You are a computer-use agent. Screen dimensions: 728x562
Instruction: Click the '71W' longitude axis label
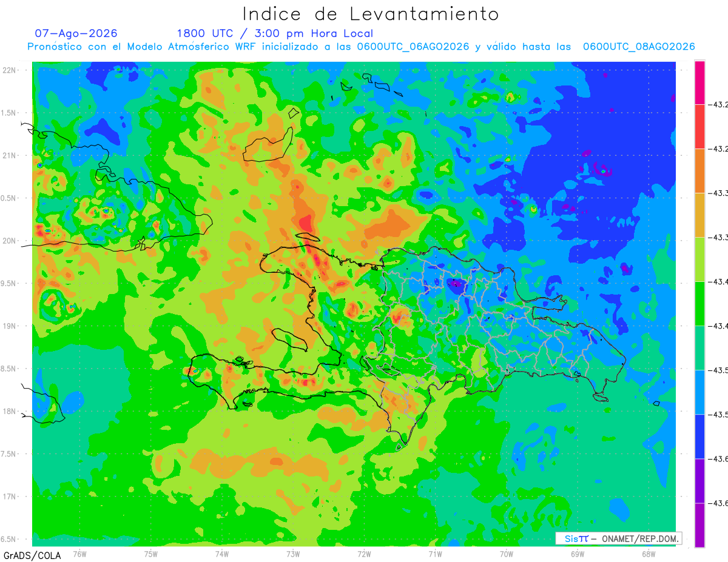(435, 554)
